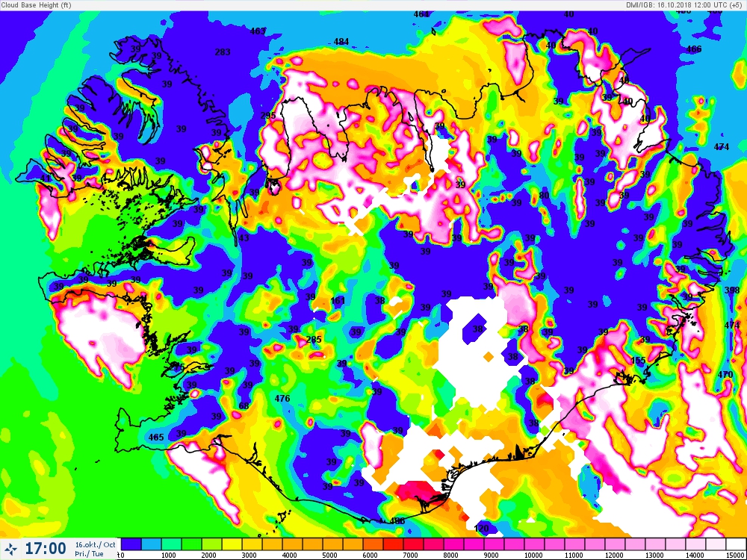Click the 41 value in the Westfjords
Image resolution: width=747 pixels, height=560 pixels.
pyautogui.click(x=46, y=178)
